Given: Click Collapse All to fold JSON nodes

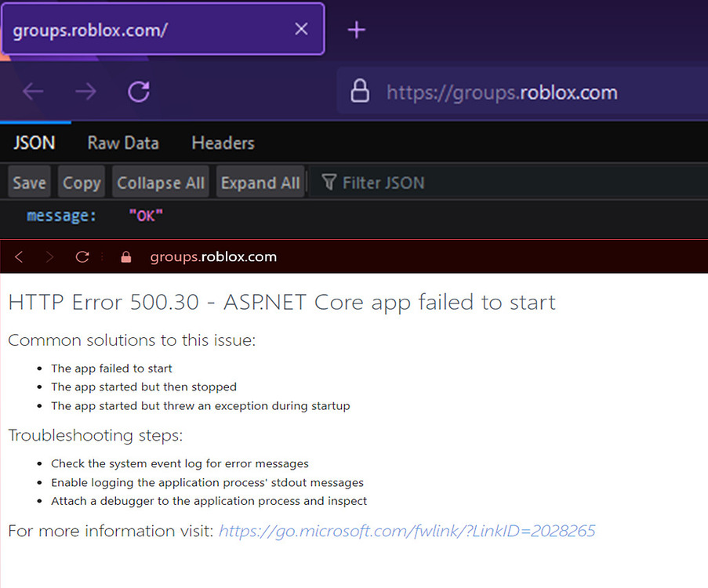Looking at the screenshot, I should (x=160, y=182).
